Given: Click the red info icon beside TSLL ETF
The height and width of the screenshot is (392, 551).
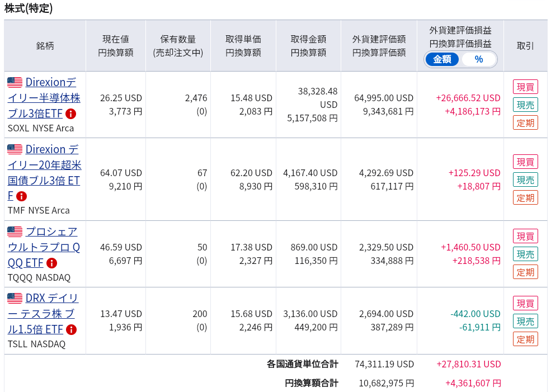Looking at the screenshot, I should 72,329.
